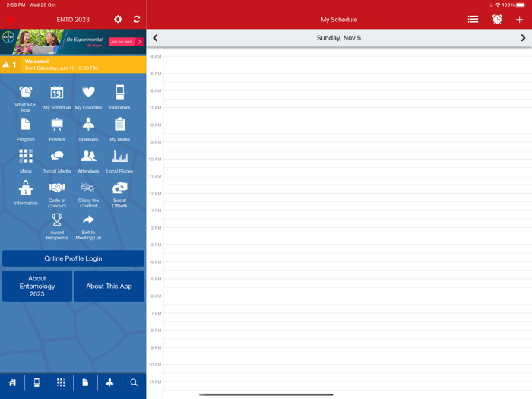Screen dimensions: 532x399
Task: Tap the search tab in bottom bar
Action: pyautogui.click(x=134, y=383)
